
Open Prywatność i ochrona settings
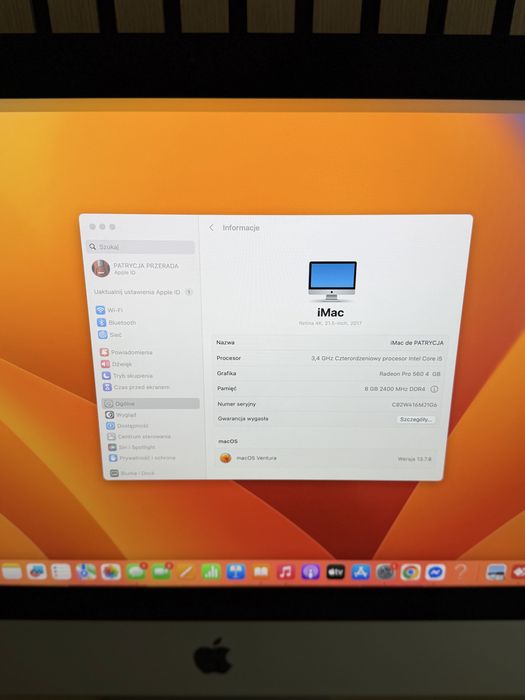point(143,458)
